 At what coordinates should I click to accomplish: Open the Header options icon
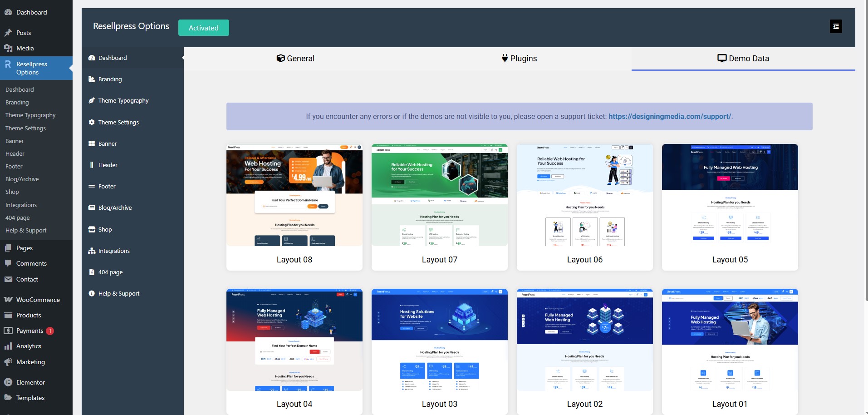[92, 165]
